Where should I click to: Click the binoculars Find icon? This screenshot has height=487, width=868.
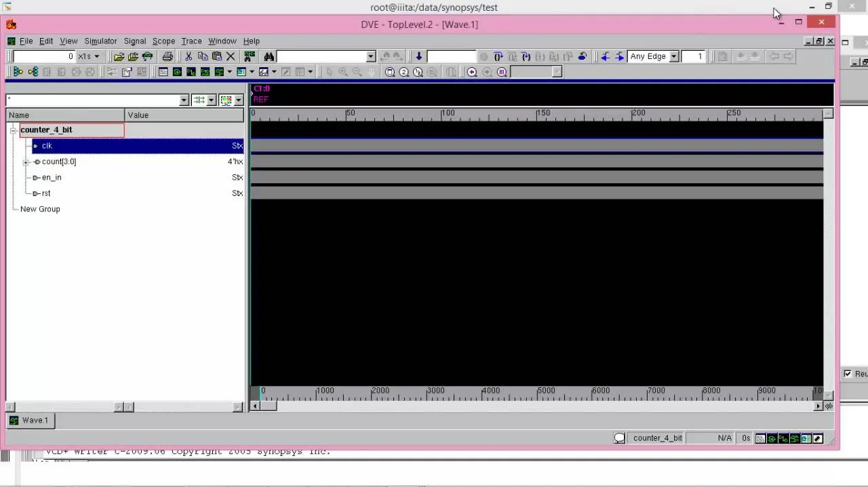click(269, 56)
